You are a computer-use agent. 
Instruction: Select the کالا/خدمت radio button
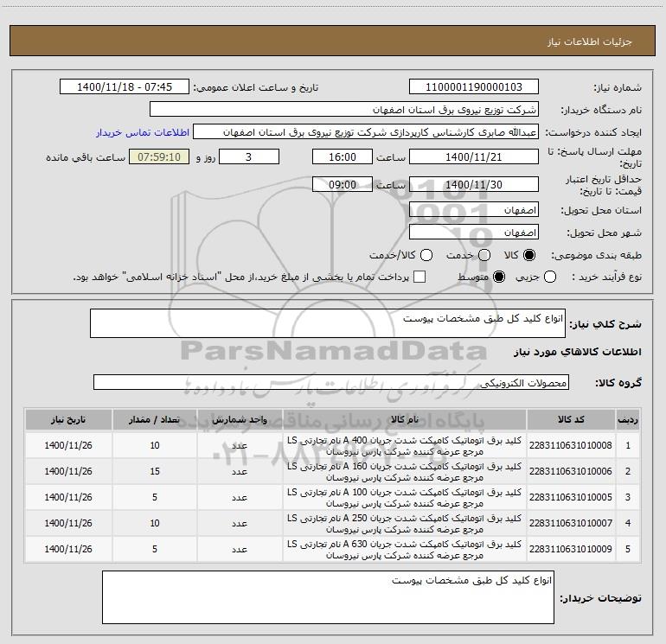pyautogui.click(x=426, y=255)
